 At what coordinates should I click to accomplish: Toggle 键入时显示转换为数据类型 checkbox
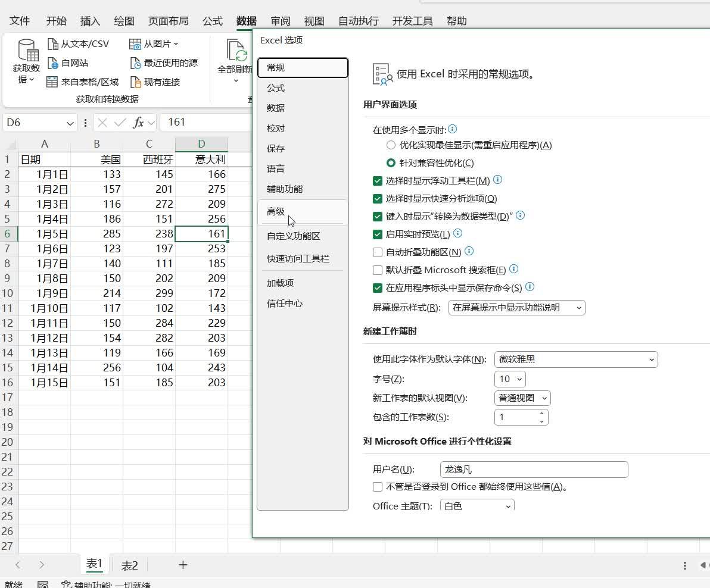[378, 217]
